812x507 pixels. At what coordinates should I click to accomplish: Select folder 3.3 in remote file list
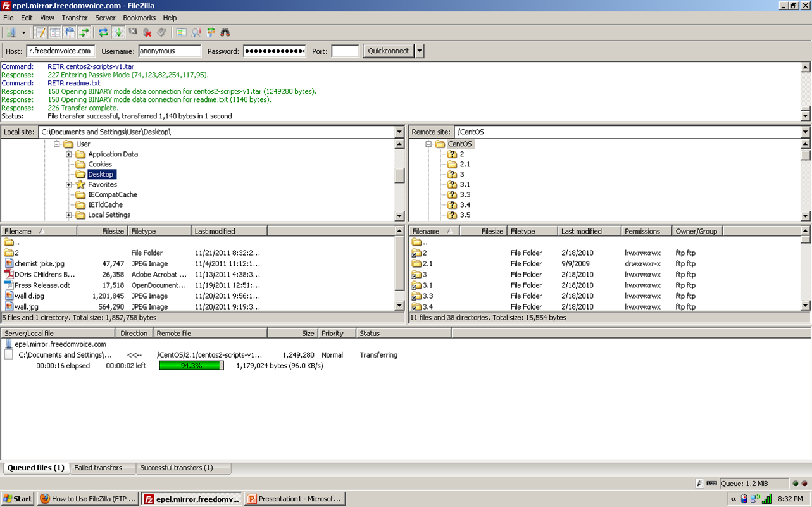coord(428,296)
